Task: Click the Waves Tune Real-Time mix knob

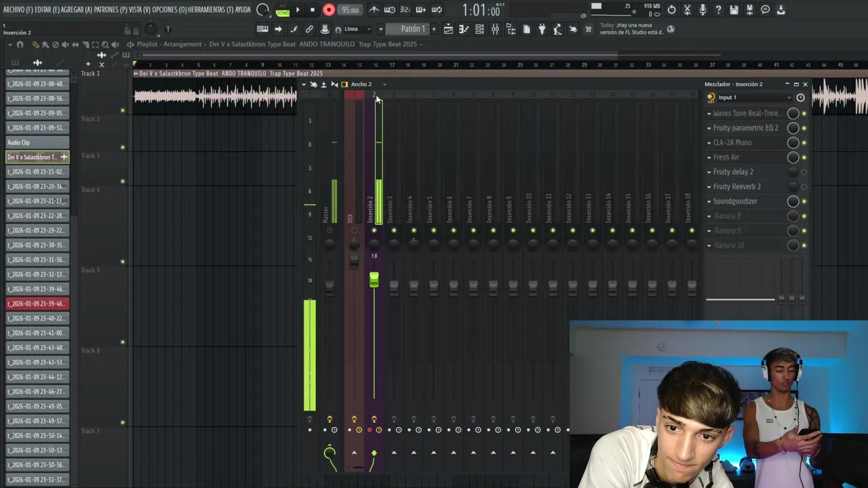Action: (793, 114)
